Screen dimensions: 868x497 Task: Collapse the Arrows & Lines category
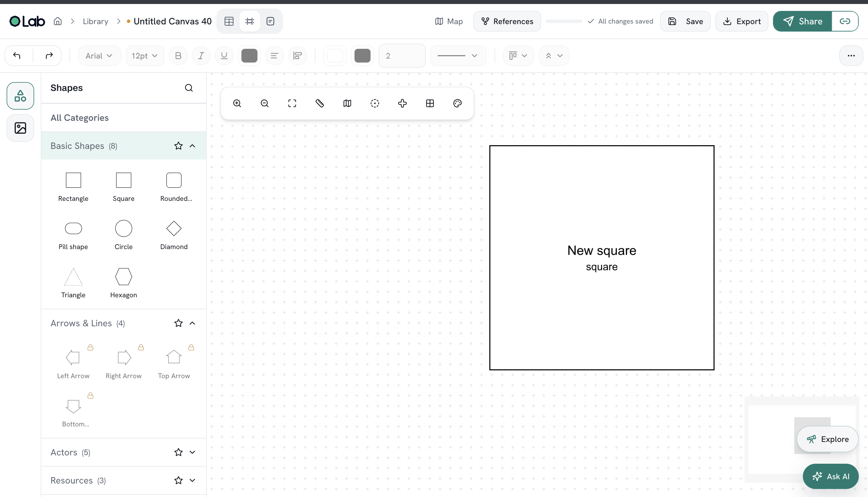(193, 323)
